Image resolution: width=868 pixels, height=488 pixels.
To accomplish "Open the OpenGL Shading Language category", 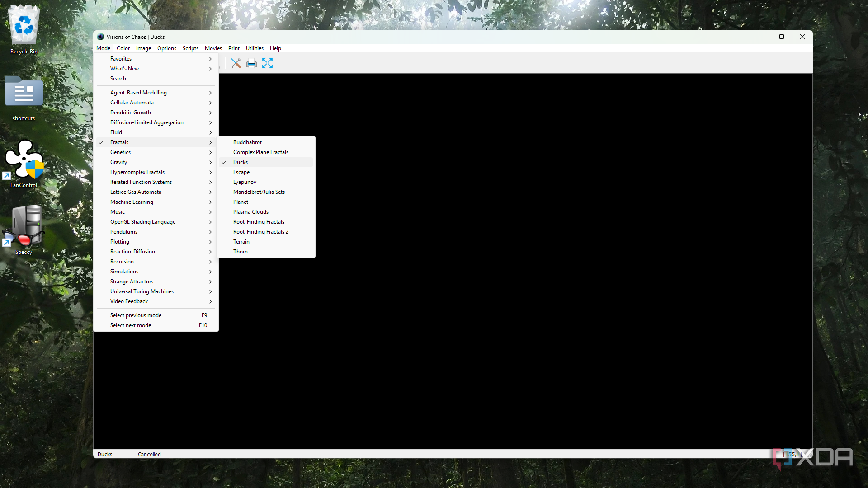I will pos(156,222).
